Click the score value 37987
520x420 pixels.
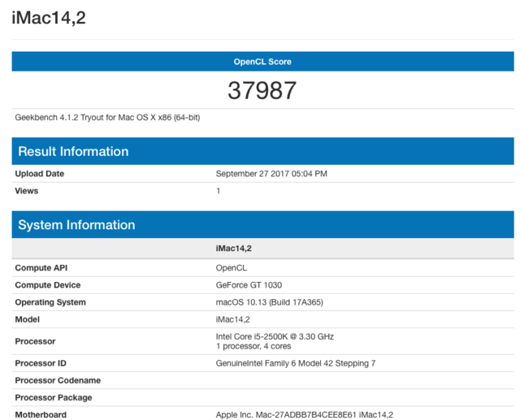262,90
